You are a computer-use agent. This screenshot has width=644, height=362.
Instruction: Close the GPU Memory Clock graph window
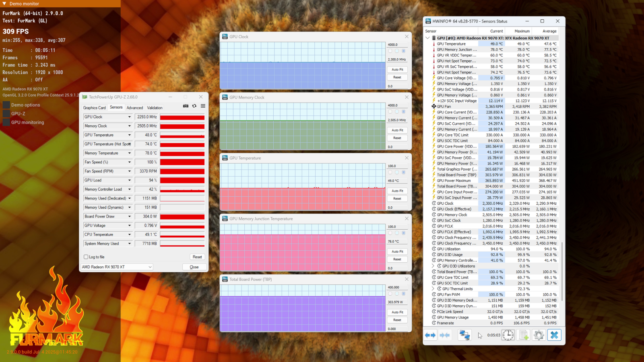(x=407, y=97)
